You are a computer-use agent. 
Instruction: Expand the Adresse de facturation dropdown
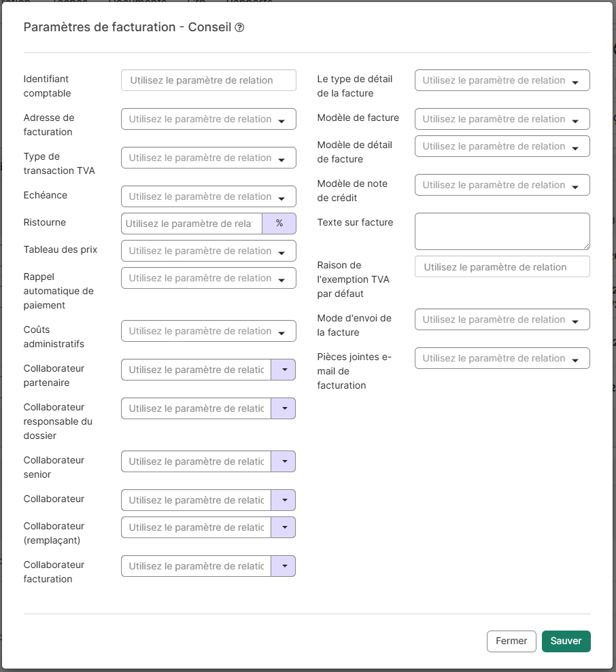208,119
